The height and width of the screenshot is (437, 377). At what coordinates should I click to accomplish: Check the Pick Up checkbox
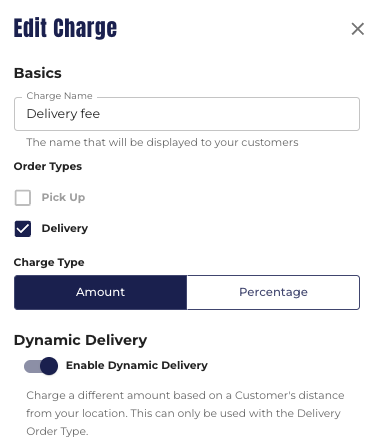pyautogui.click(x=23, y=198)
